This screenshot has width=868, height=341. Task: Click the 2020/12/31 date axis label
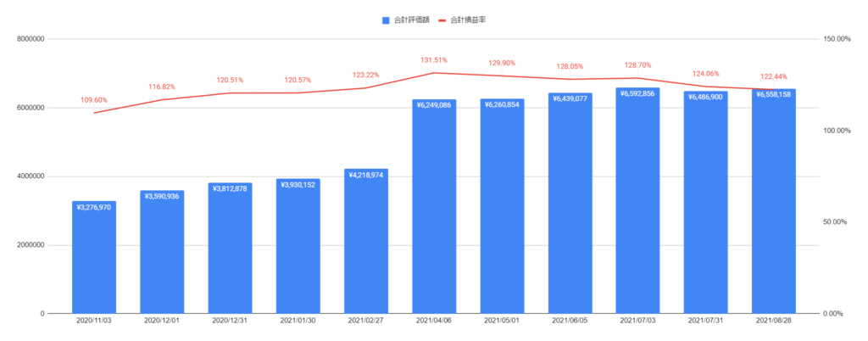coord(231,321)
